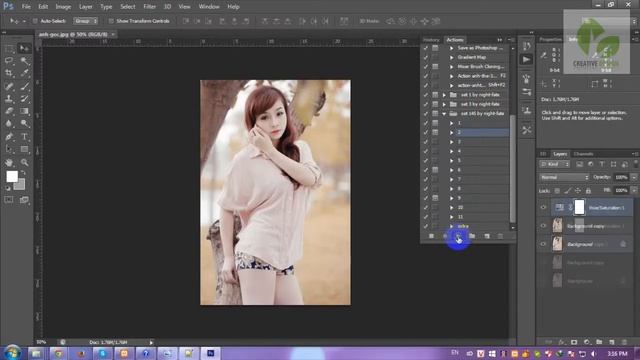The height and width of the screenshot is (360, 640).
Task: Open Normal blend mode dropdown
Action: click(564, 178)
